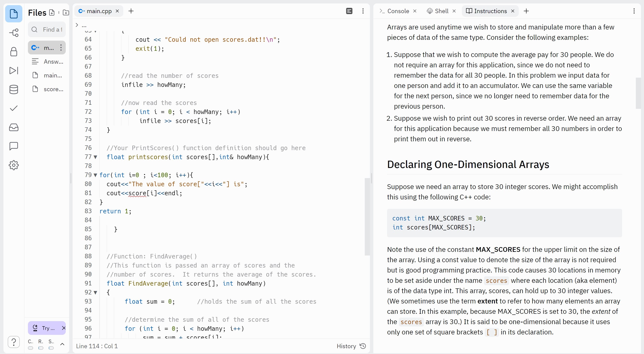Viewport: 644px width, 354px height.
Task: Open workspace Settings gear in sidebar
Action: point(14,165)
